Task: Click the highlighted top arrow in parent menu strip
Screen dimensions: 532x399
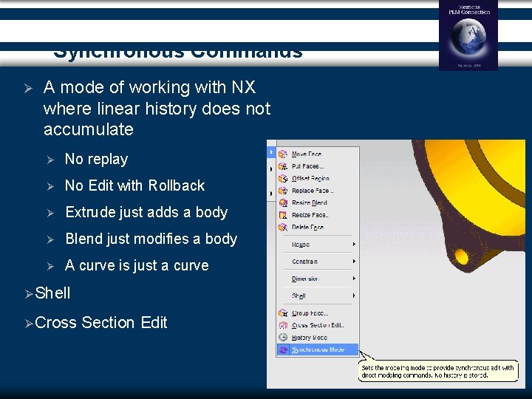Action: (x=271, y=152)
